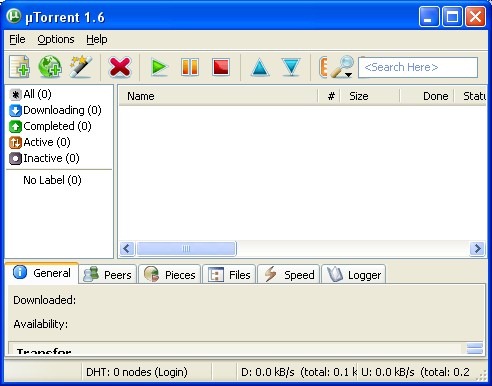Click the Availability: label
492x386 pixels.
click(41, 324)
